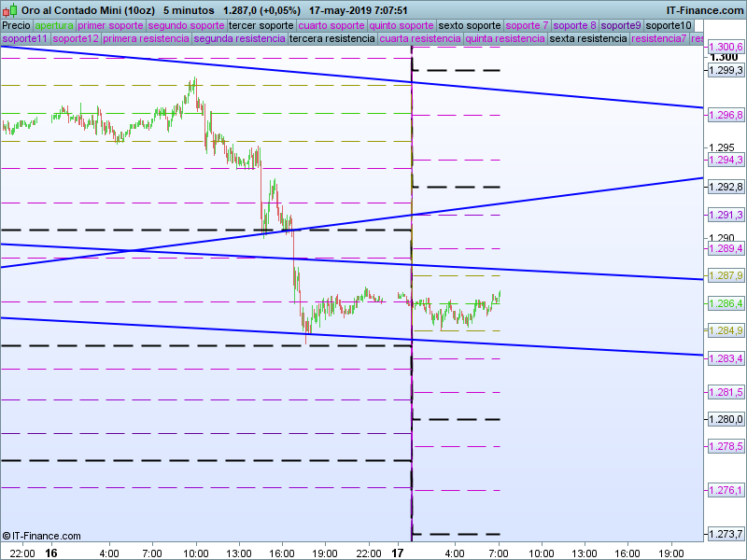This screenshot has width=747, height=560.
Task: Select the soporte10 legend label
Action: pyautogui.click(x=669, y=26)
